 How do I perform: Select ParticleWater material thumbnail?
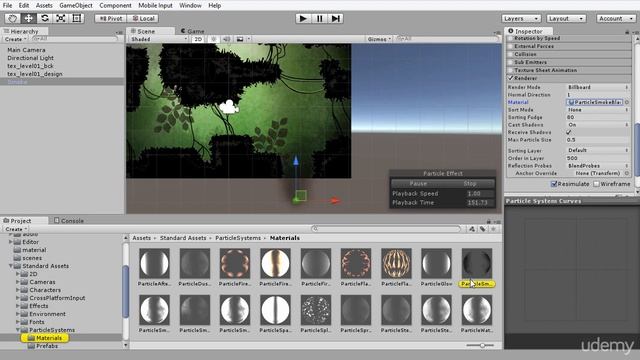click(477, 310)
